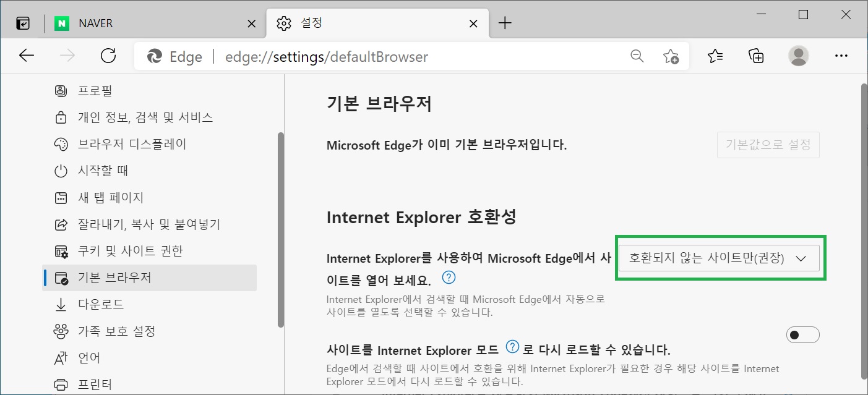Open a new tab with plus button
Screen dimensions: 868x395
pyautogui.click(x=505, y=23)
